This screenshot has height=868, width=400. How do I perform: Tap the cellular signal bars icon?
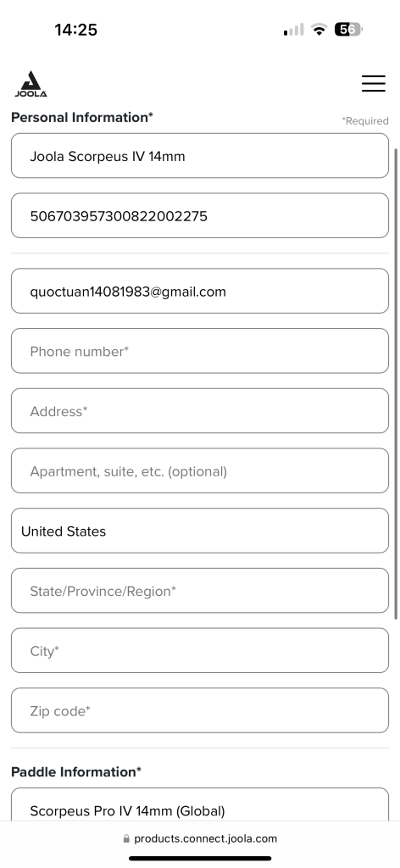coord(293,30)
